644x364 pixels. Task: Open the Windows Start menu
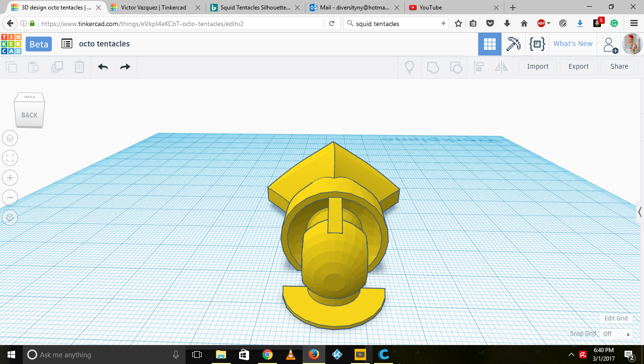coord(11,355)
